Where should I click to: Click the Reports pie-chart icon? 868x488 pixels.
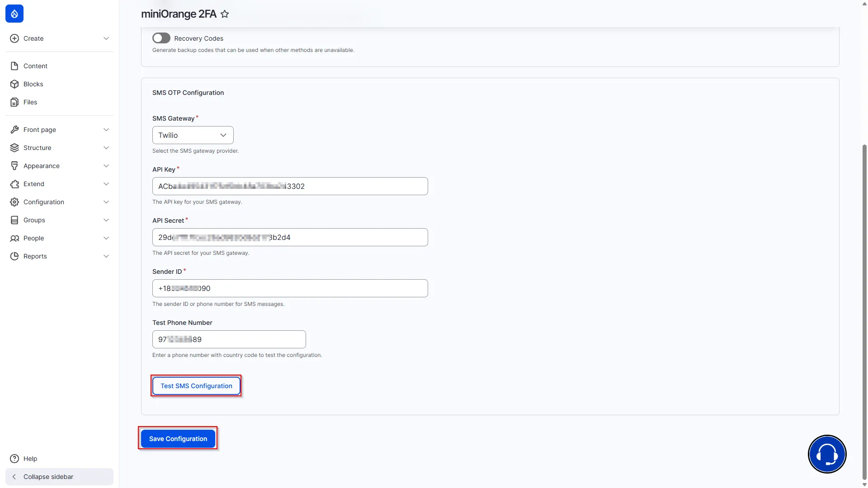pos(14,256)
